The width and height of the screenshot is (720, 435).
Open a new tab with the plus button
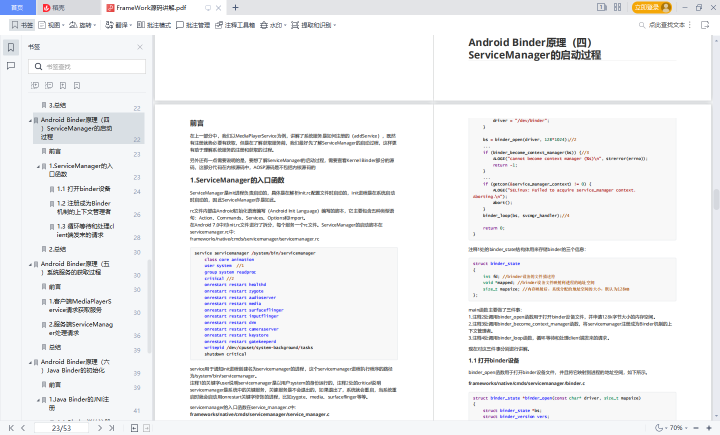[x=236, y=7]
